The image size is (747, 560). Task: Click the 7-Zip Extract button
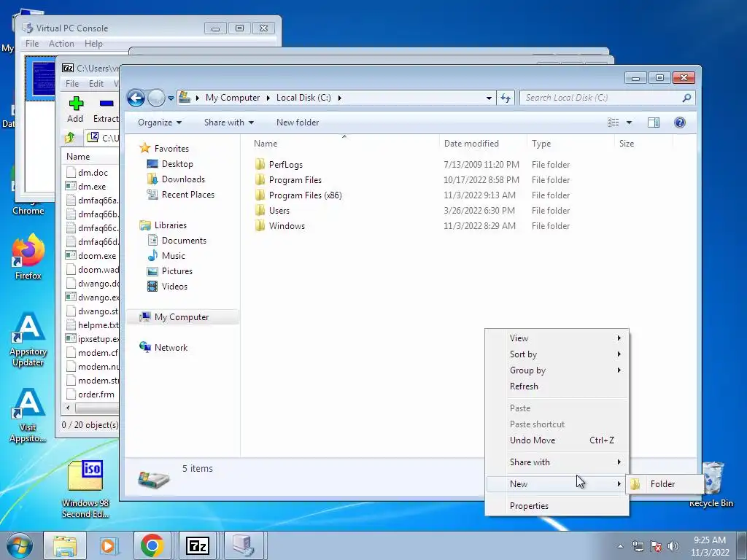coord(106,109)
